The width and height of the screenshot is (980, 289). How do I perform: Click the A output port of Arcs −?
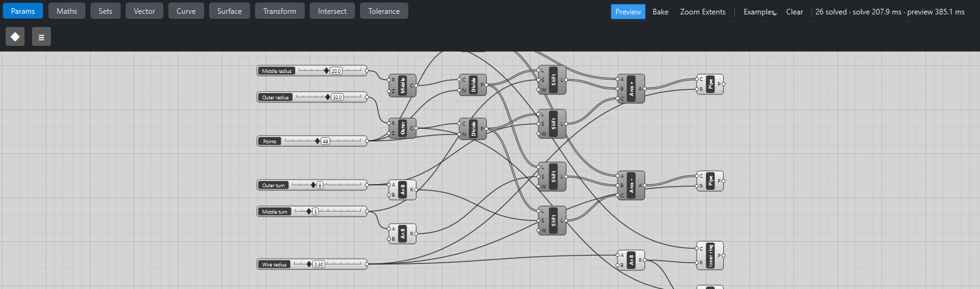(x=645, y=185)
